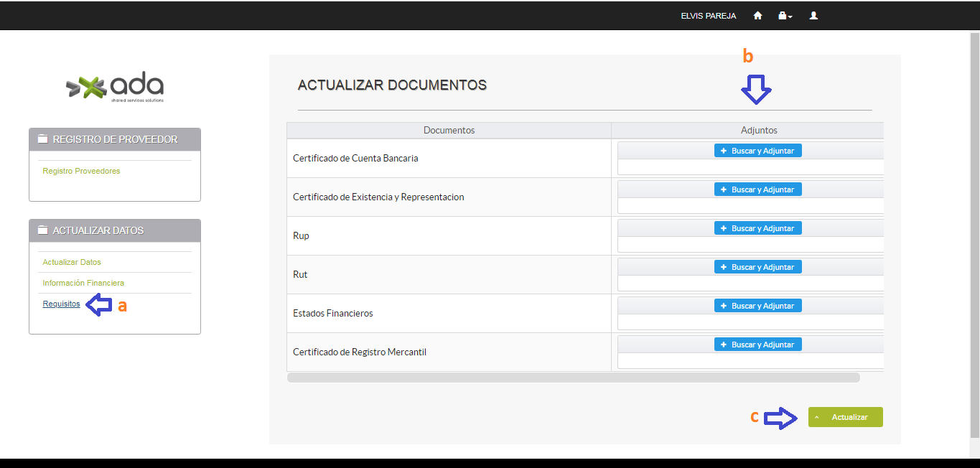Click the horizontal scrollbar under the table
Viewport: 980px width, 468px height.
point(573,378)
